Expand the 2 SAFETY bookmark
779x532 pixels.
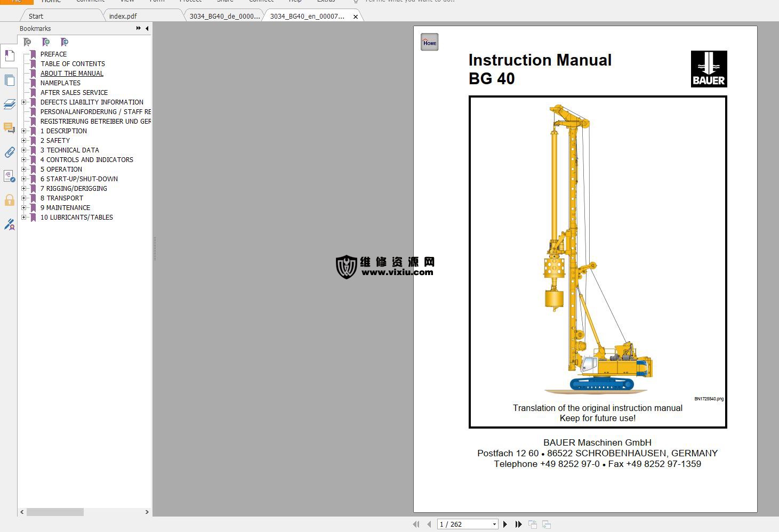point(23,140)
